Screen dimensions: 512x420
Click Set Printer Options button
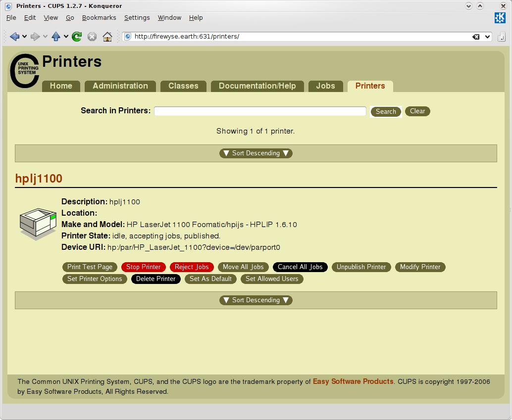tap(95, 279)
